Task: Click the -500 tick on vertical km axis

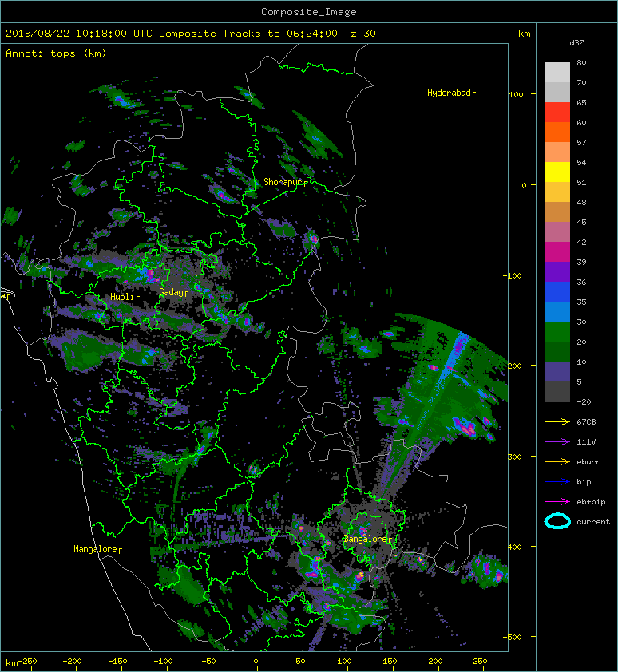Action: coord(513,638)
